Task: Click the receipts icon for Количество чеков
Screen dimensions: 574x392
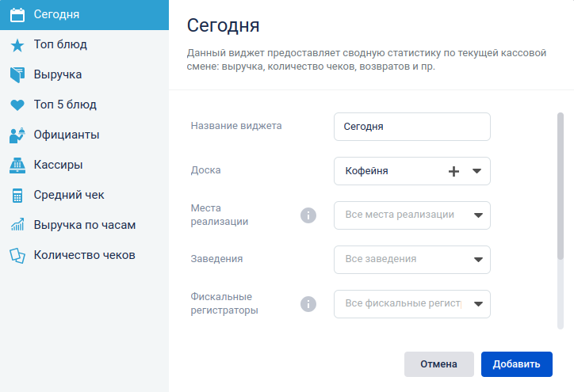Action: pyautogui.click(x=17, y=256)
